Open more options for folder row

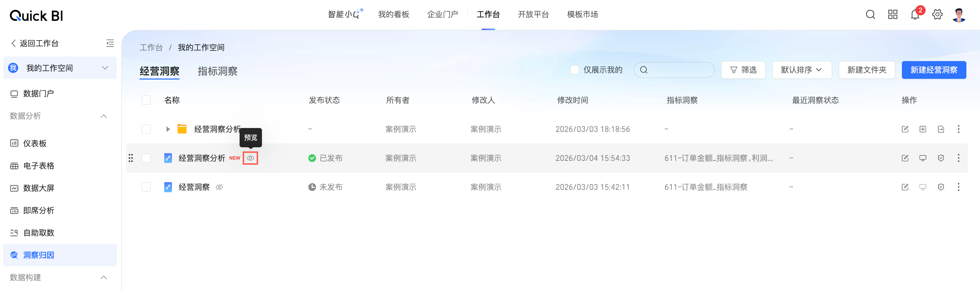point(958,129)
